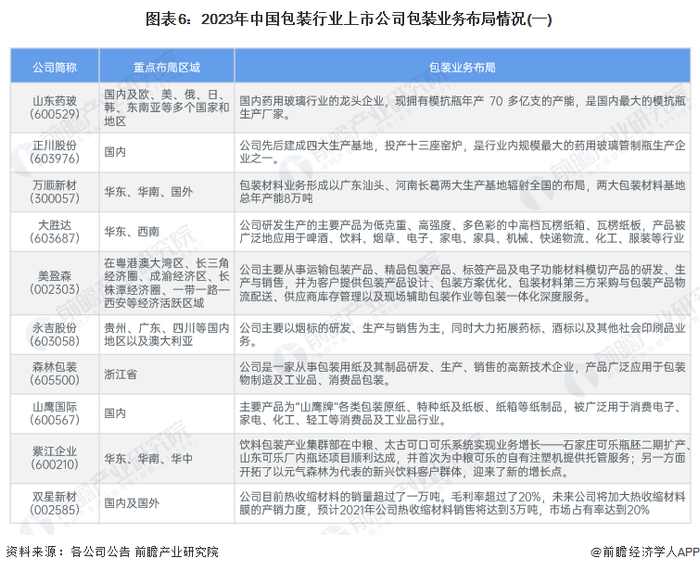Select the 紫江企业 (600210) company cell
Screen dimensions: 700x571
point(54,458)
